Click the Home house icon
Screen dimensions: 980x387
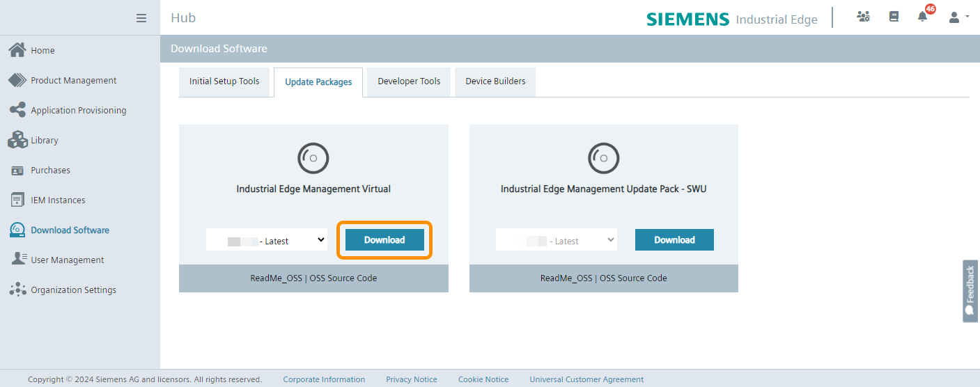pos(17,50)
